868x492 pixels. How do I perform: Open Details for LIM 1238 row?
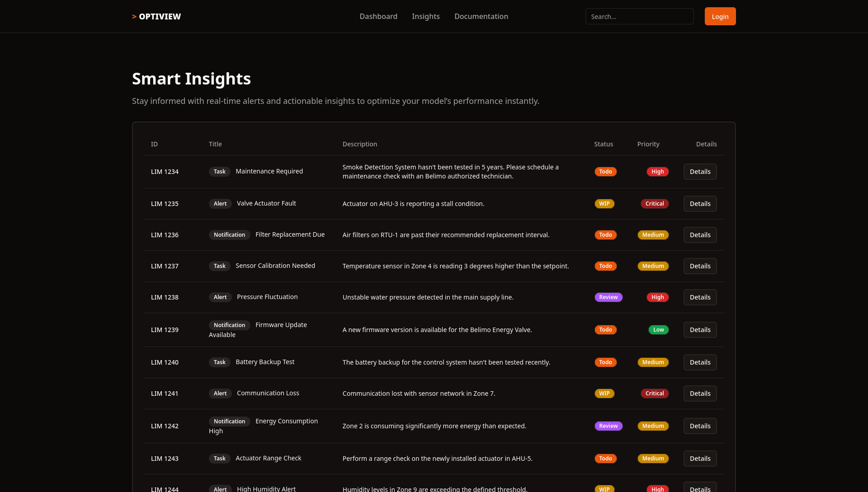pyautogui.click(x=700, y=297)
